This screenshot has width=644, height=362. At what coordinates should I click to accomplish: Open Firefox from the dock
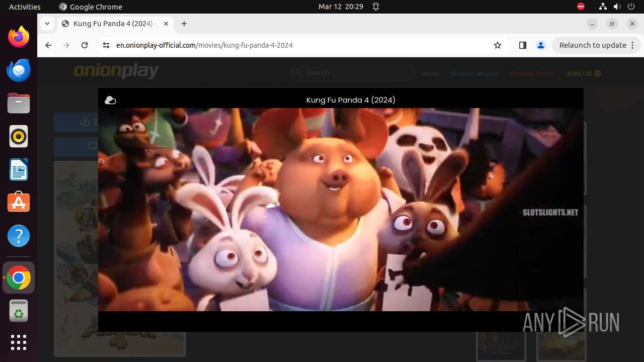(x=19, y=37)
